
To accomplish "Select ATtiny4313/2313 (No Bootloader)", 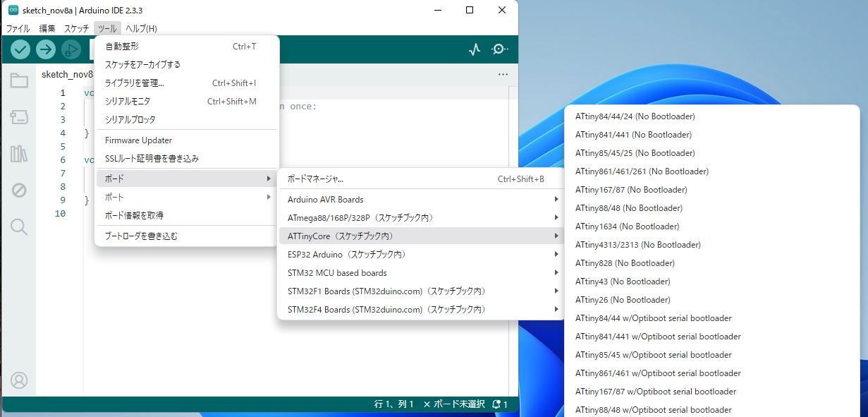I will point(712,245).
